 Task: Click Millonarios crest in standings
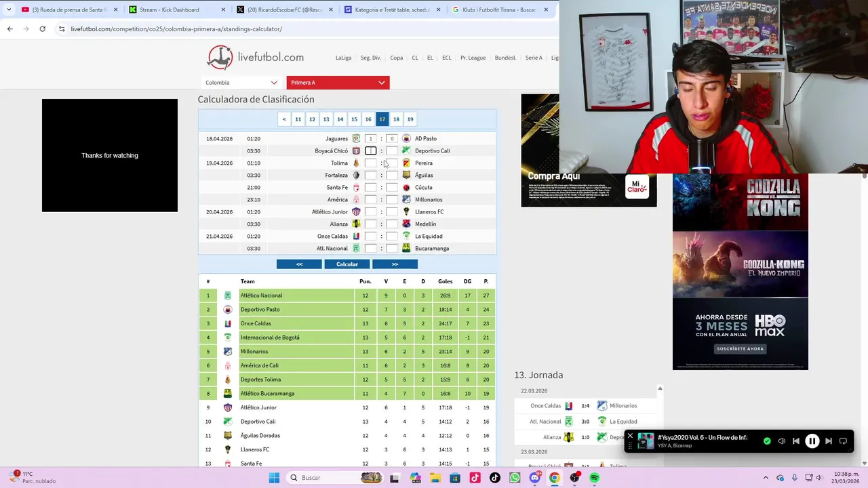click(x=228, y=351)
